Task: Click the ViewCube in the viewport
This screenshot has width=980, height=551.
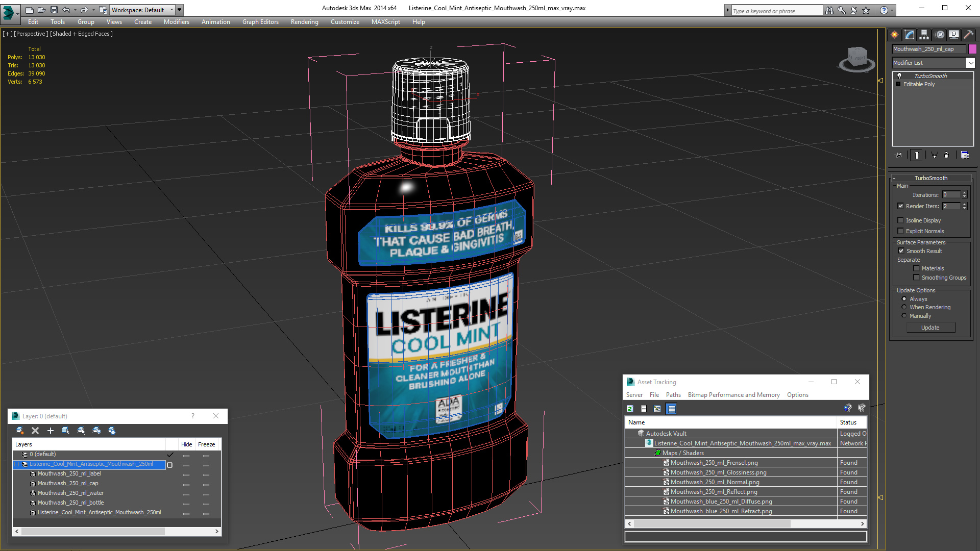Action: [857, 59]
